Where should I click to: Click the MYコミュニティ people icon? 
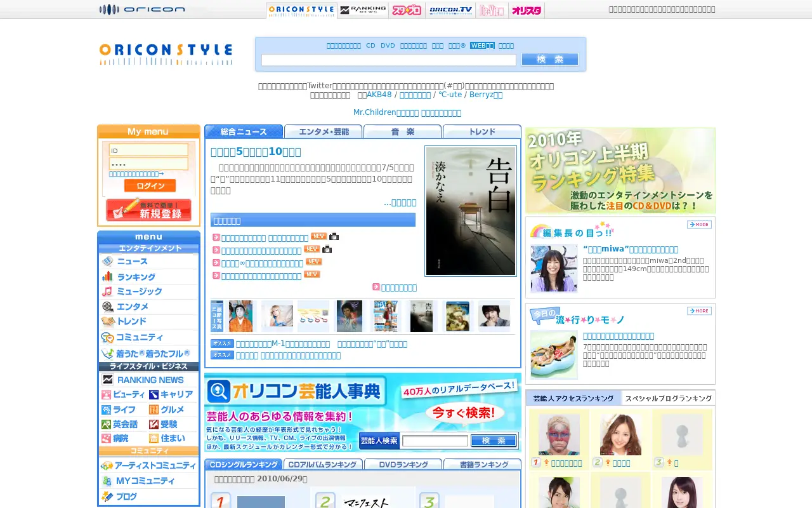[108, 481]
